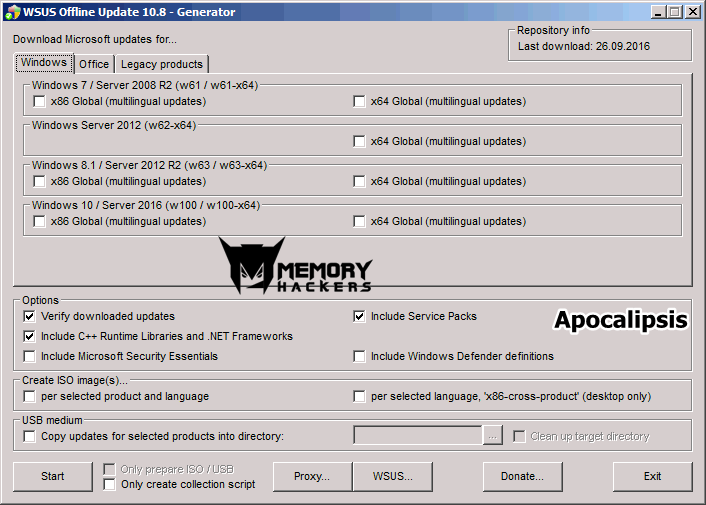This screenshot has width=706, height=505.
Task: Click the 'Create ISO image(s)...' group label
Action: [x=75, y=380]
